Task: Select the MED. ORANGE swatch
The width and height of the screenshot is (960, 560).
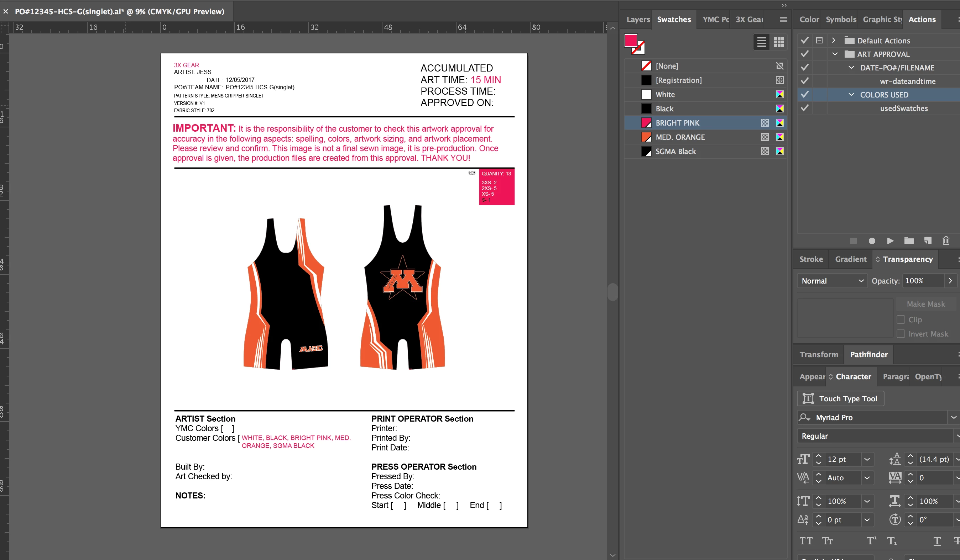Action: click(x=680, y=137)
